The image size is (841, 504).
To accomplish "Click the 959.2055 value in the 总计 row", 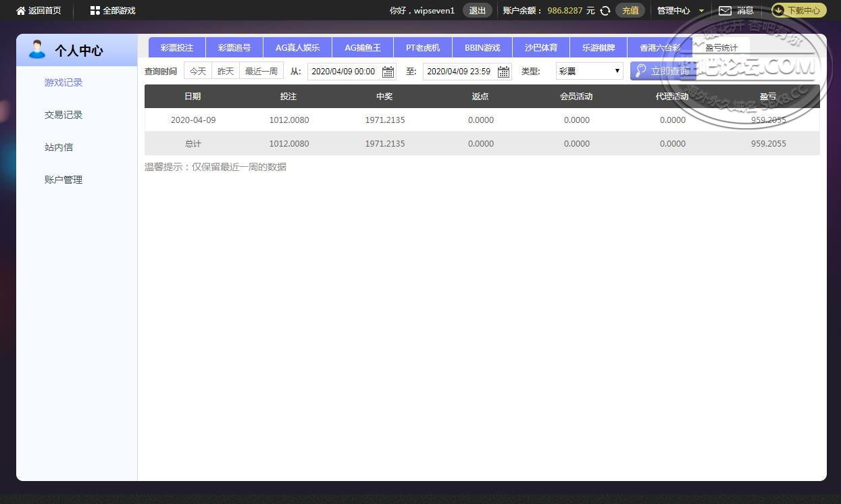I will pyautogui.click(x=769, y=144).
